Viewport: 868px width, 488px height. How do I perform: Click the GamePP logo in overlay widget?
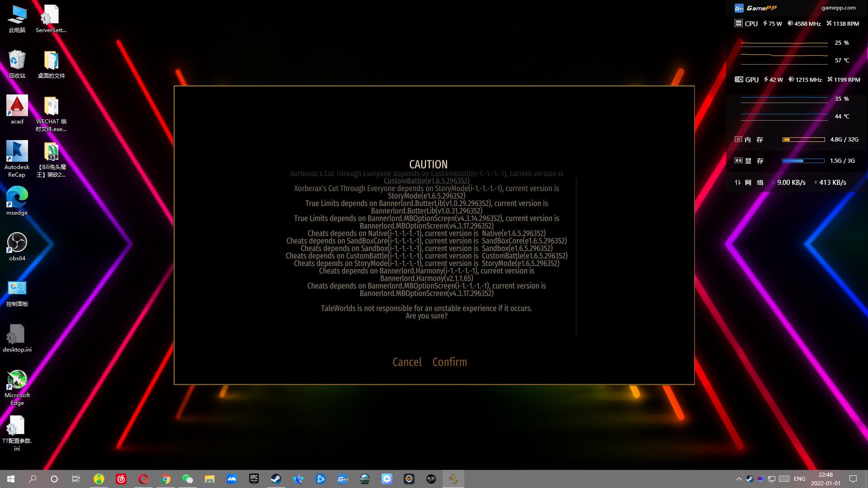click(x=755, y=8)
